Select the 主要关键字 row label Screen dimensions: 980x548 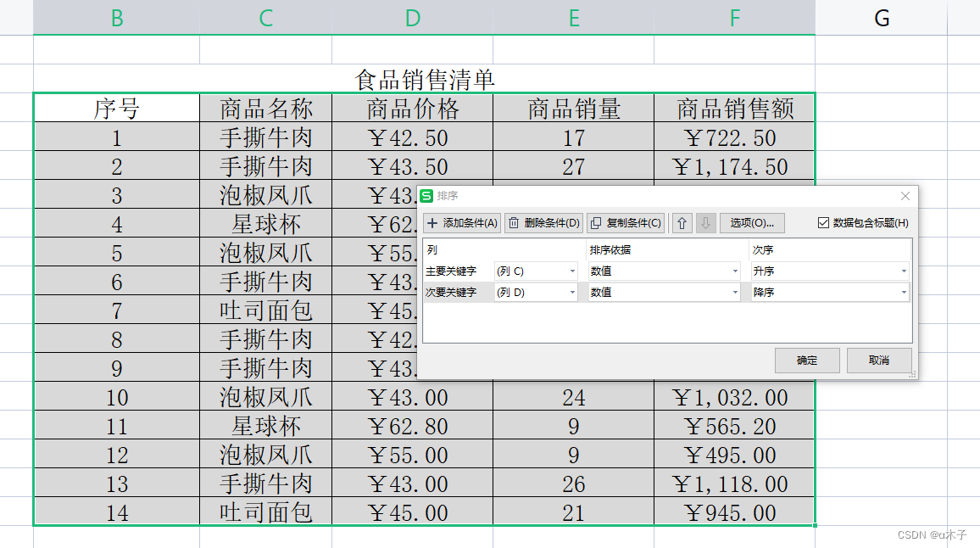[x=451, y=271]
